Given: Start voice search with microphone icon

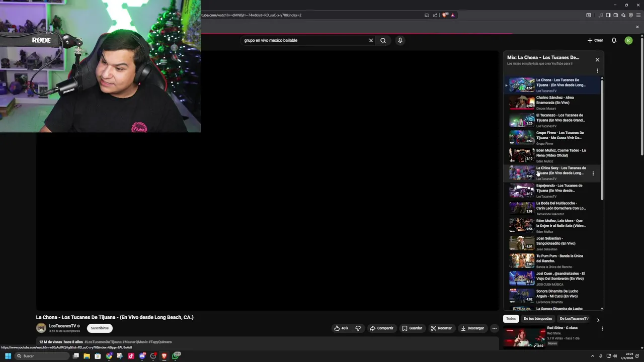Looking at the screenshot, I should click(x=400, y=40).
